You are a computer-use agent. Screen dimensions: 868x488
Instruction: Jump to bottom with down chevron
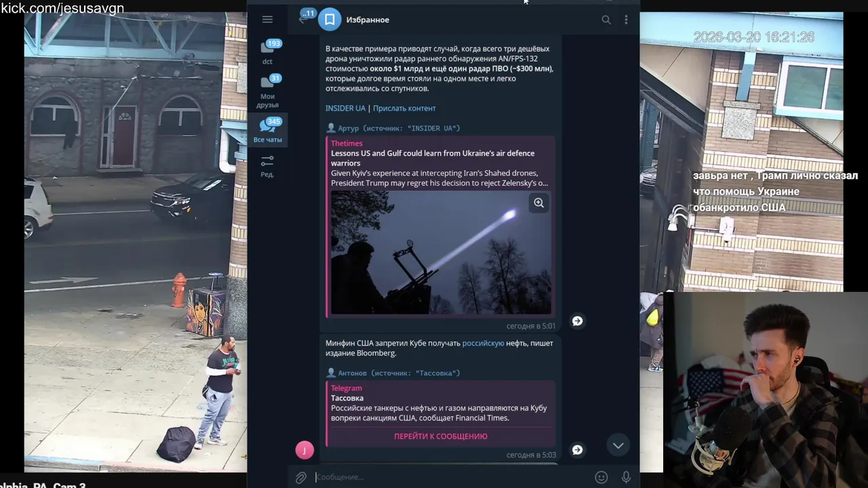[618, 445]
